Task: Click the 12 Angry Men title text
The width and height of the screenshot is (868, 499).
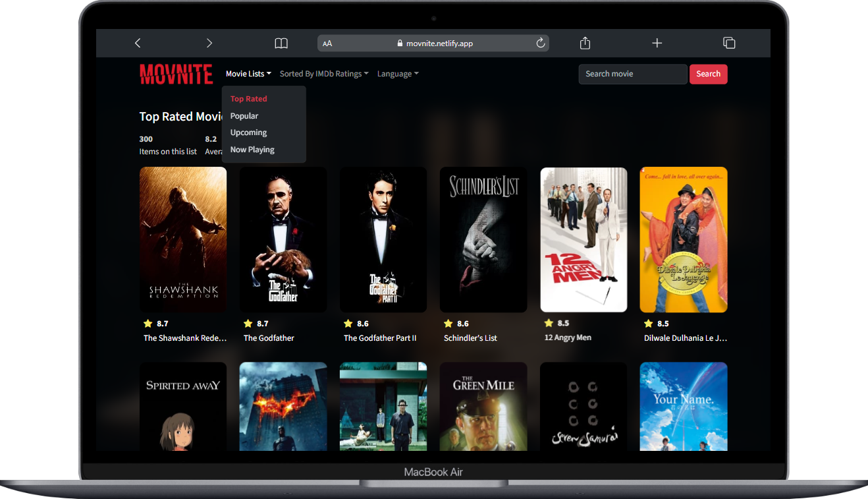Action: (568, 338)
